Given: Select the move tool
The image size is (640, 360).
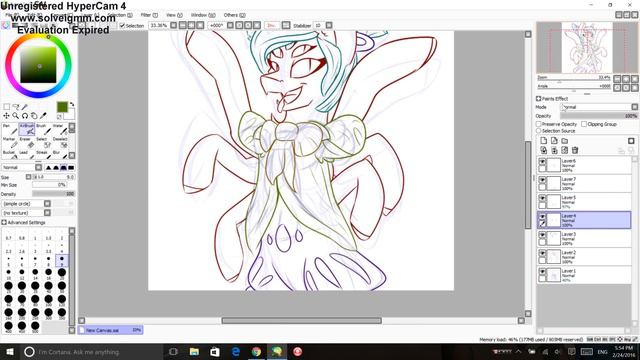Looking at the screenshot, I should (x=7, y=116).
